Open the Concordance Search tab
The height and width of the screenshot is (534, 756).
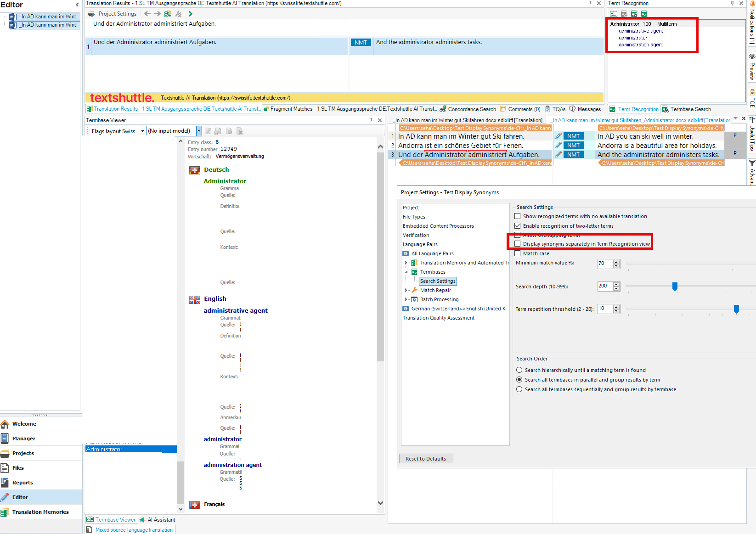[468, 109]
